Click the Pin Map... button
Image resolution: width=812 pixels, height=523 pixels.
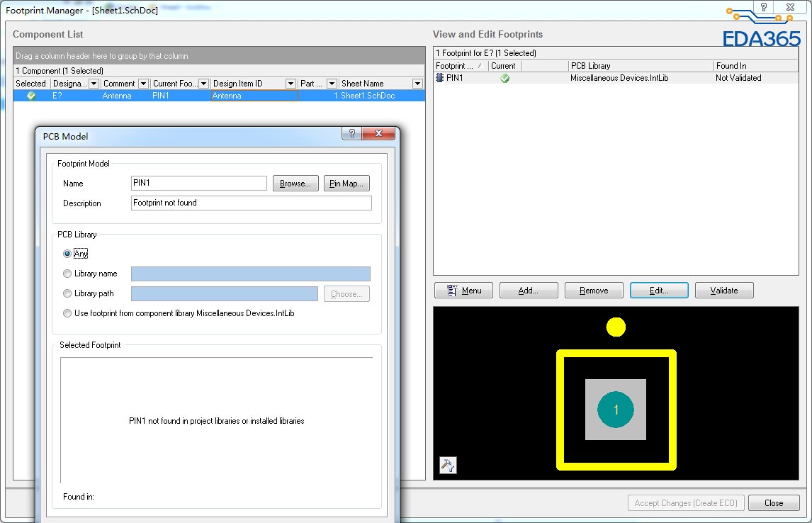pos(346,184)
